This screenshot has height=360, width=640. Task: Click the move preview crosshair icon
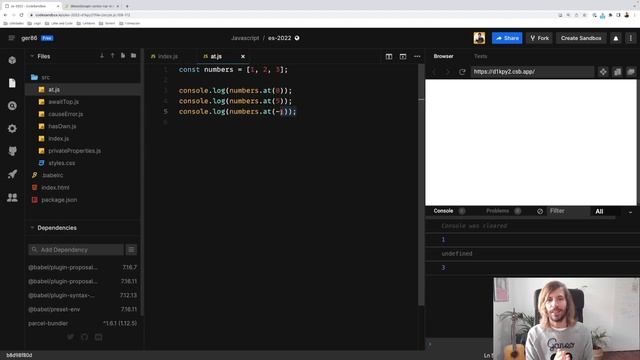point(603,72)
